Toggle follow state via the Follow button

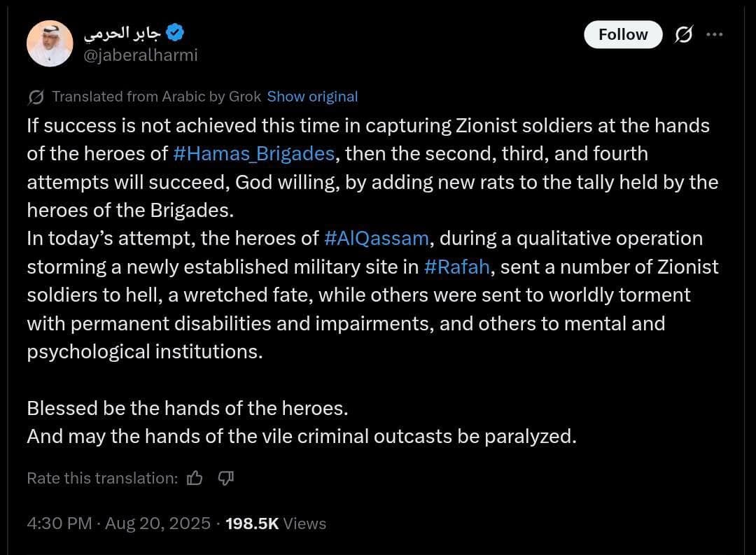click(622, 34)
